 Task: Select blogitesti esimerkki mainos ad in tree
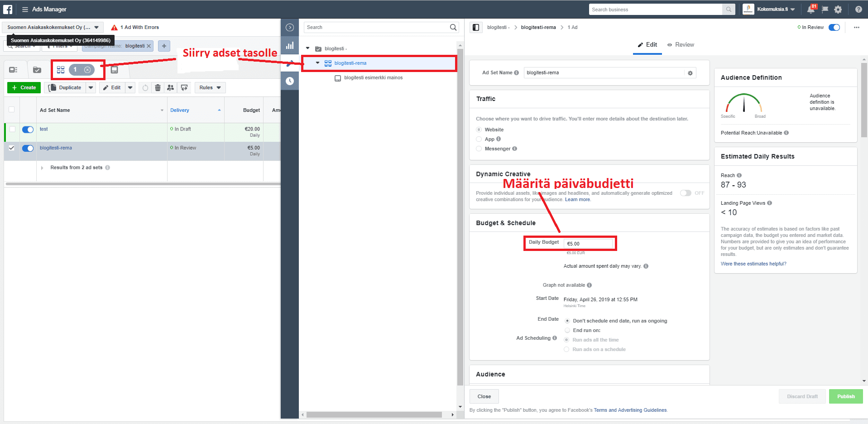pos(373,78)
